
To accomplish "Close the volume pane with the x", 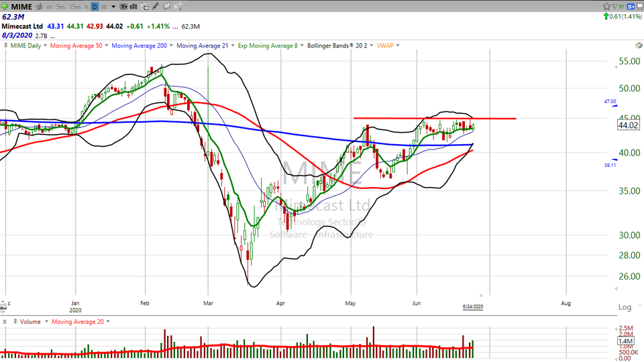I will coord(5,322).
